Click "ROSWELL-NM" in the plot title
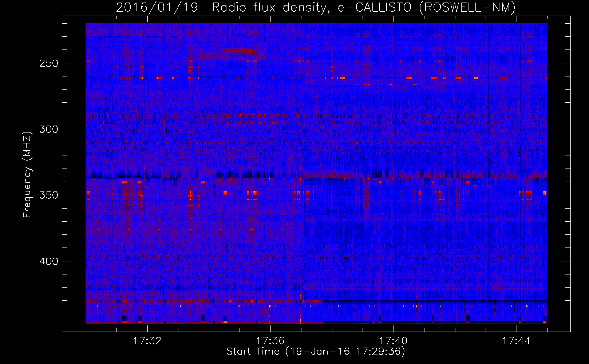This screenshot has height=364, width=589. point(467,7)
